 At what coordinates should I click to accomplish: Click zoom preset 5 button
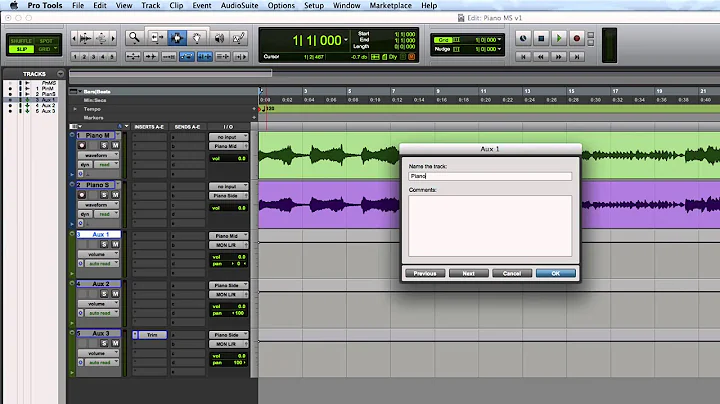click(x=112, y=56)
